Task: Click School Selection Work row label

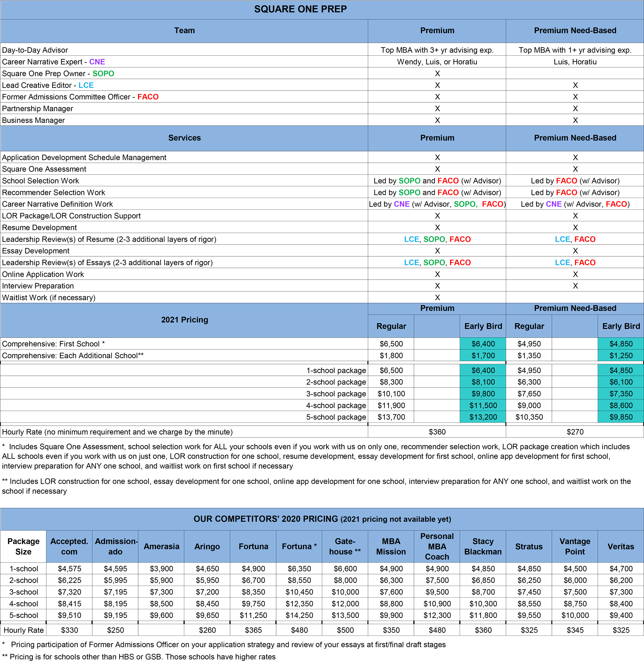Action: (x=40, y=181)
